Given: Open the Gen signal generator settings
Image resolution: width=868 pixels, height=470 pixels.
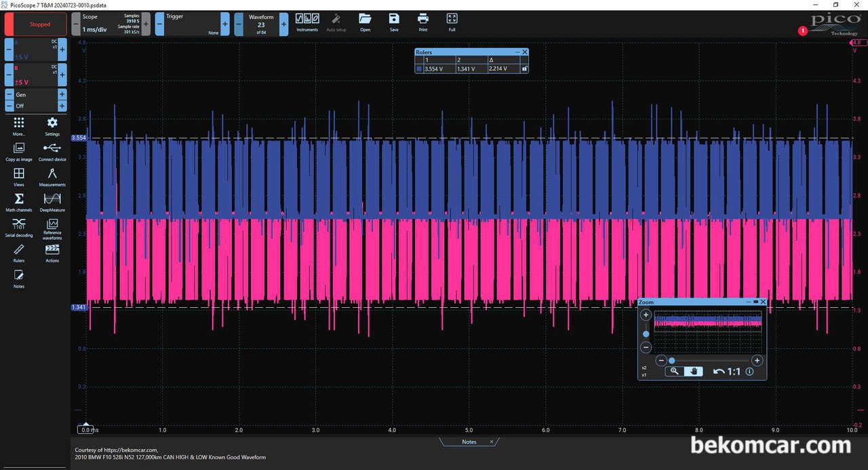Looking at the screenshot, I should tap(35, 95).
